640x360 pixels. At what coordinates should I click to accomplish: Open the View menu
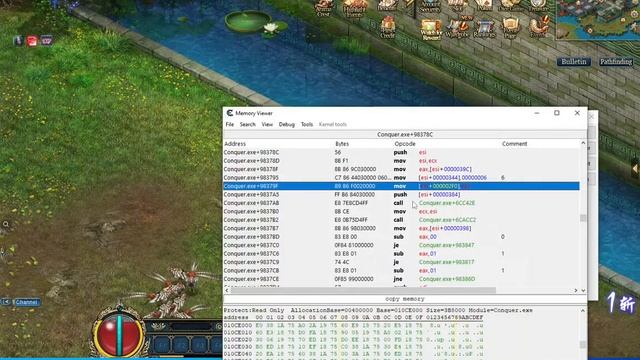click(267, 124)
